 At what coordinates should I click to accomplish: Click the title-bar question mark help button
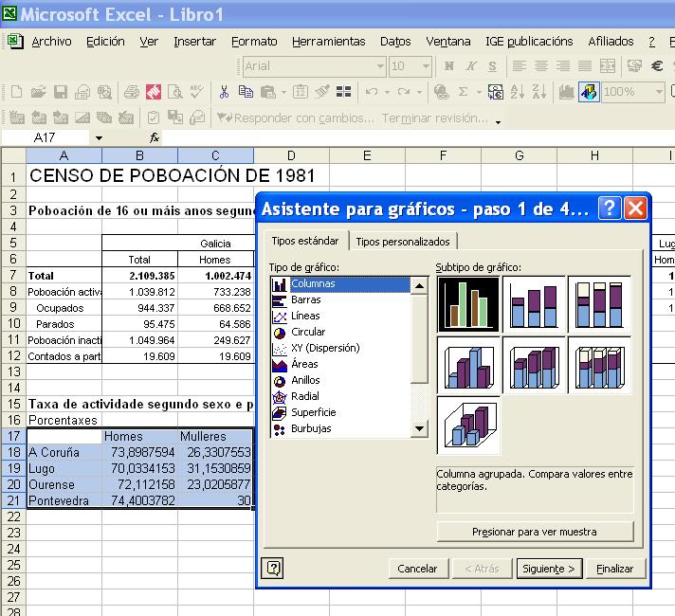[610, 208]
